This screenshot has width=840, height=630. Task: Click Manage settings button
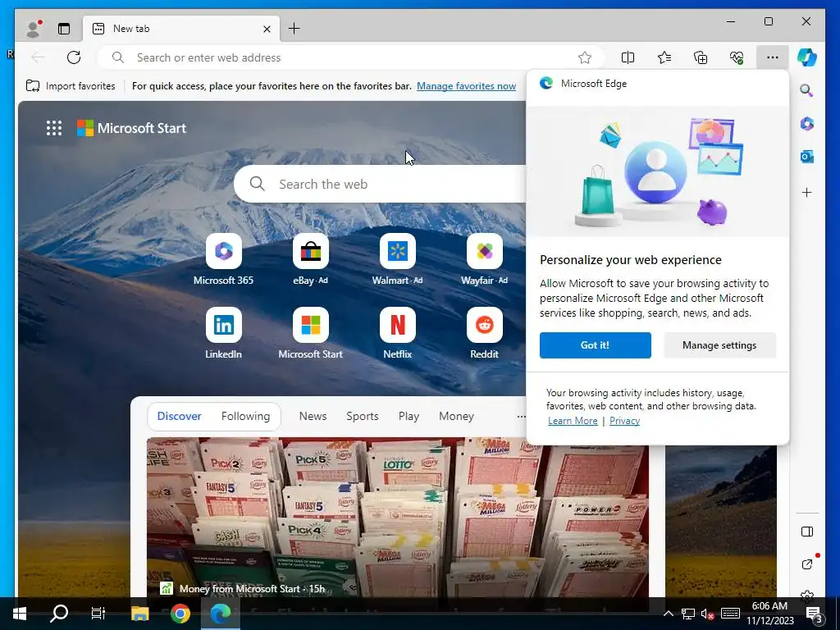(719, 345)
